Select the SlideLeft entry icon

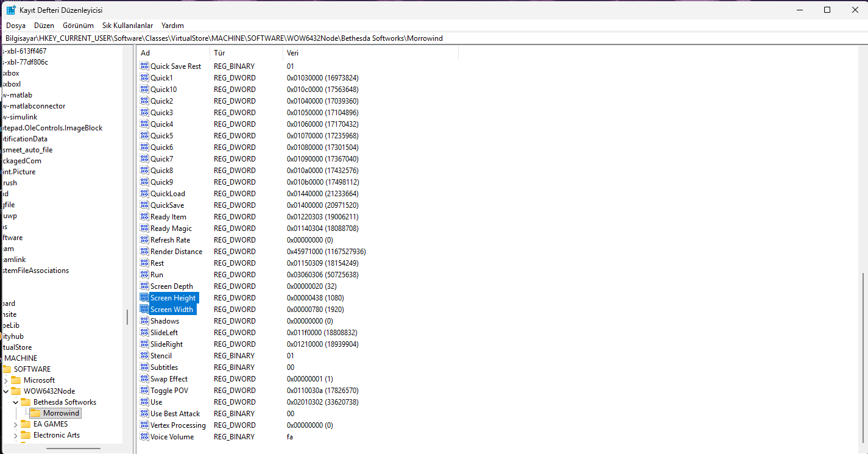144,332
